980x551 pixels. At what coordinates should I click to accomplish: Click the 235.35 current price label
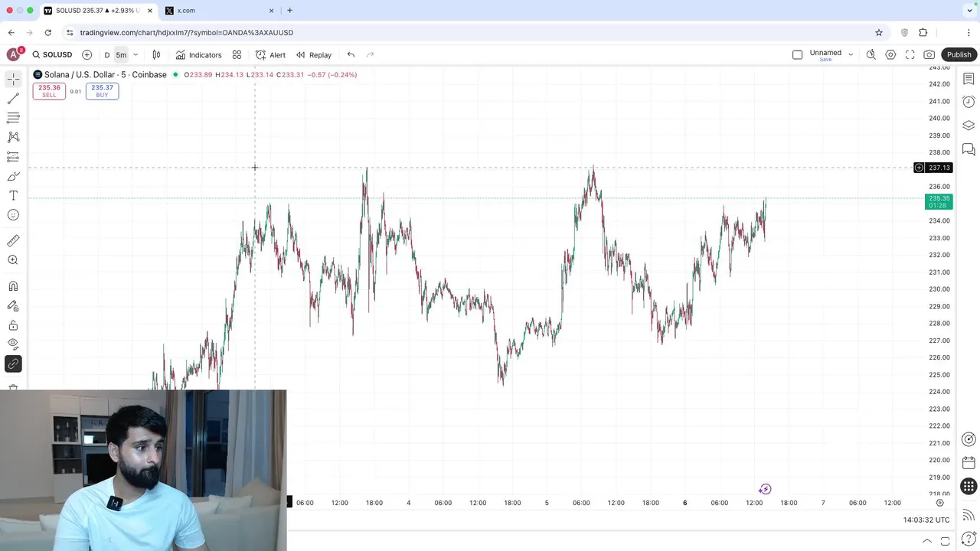pyautogui.click(x=939, y=202)
